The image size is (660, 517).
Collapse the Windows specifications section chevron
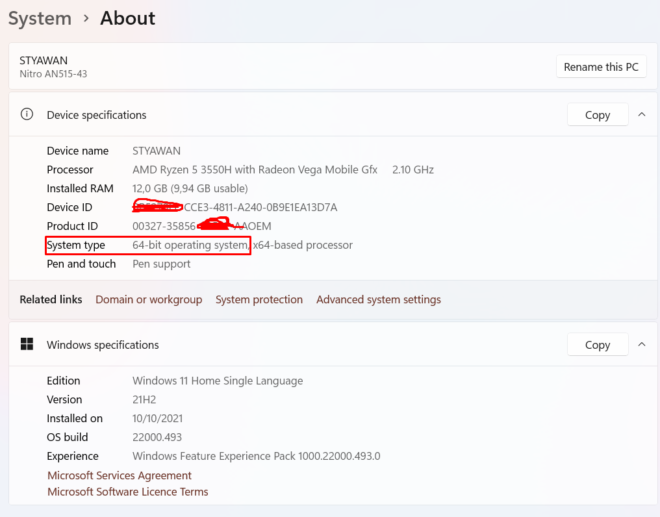(x=641, y=344)
